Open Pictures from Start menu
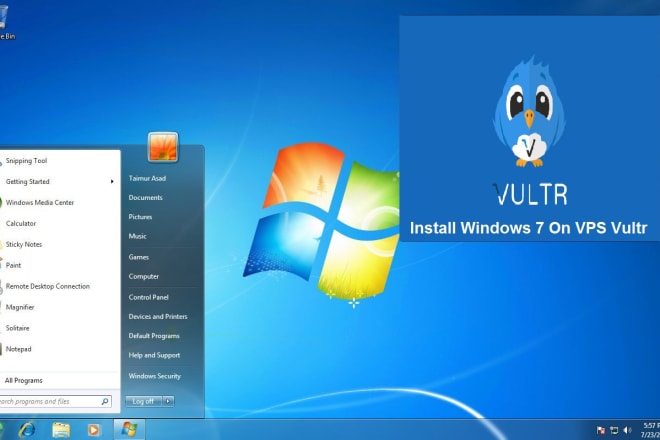Screen dimensions: 660x440 (x=140, y=217)
